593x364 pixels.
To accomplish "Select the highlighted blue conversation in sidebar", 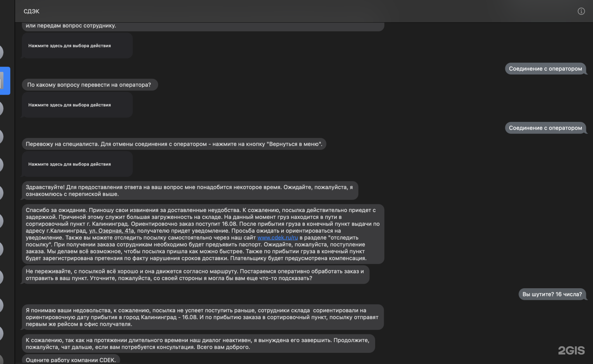I will 5,81.
